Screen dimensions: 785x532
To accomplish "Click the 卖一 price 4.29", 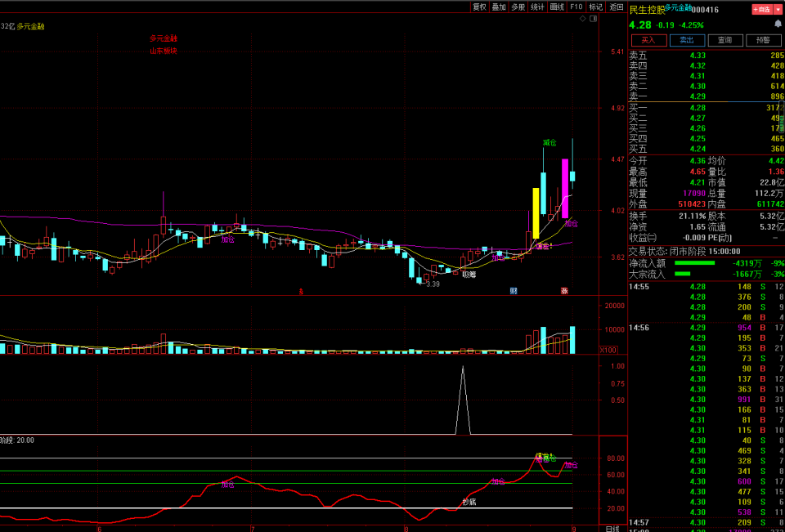I will [698, 96].
